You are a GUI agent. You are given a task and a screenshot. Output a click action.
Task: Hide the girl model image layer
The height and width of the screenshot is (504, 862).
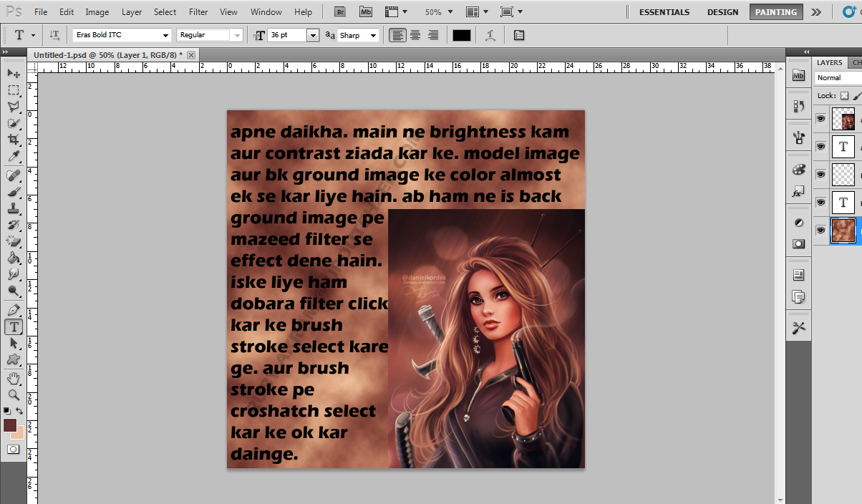point(820,119)
